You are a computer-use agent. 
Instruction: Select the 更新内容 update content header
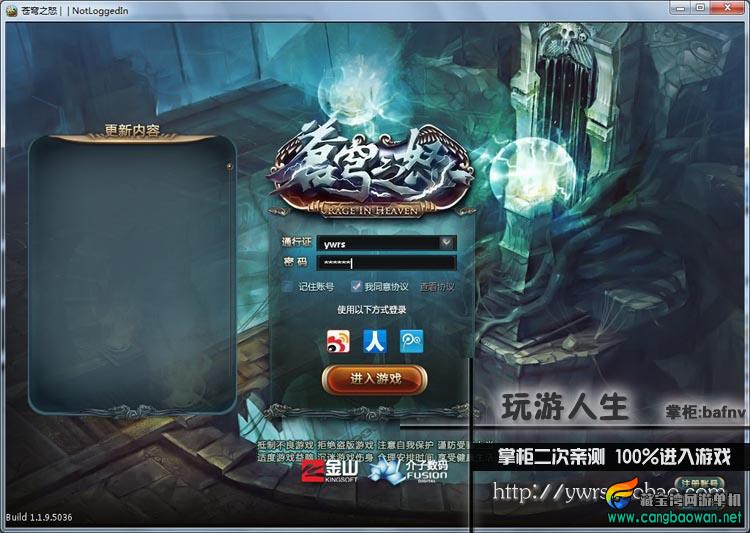[132, 131]
